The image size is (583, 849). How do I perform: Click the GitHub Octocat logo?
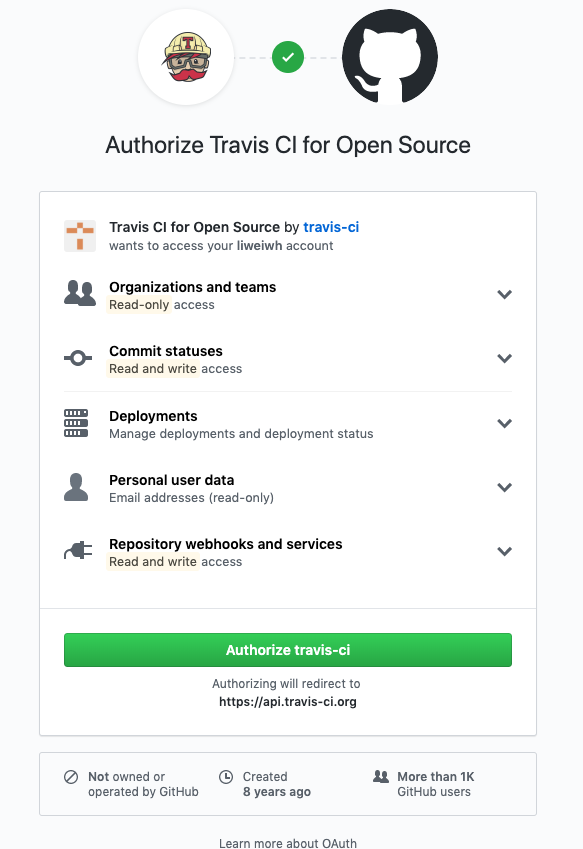click(390, 57)
